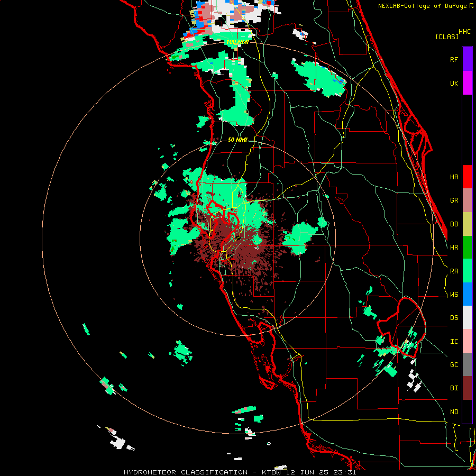Select the GR graupel color swatch in legend
Image resolution: width=476 pixels, height=476 pixels.
[x=467, y=200]
